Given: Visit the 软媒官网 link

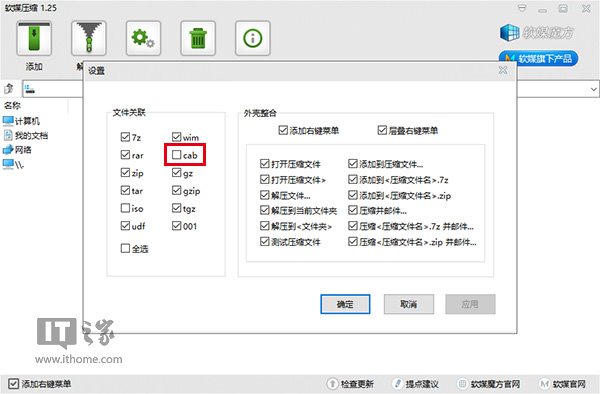Looking at the screenshot, I should click(x=562, y=383).
